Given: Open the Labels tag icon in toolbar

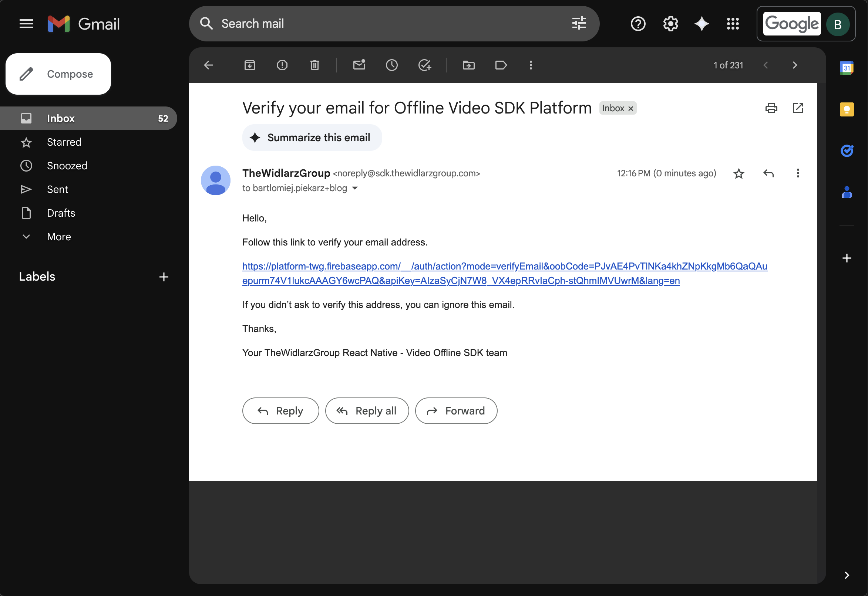Looking at the screenshot, I should pyautogui.click(x=501, y=65).
